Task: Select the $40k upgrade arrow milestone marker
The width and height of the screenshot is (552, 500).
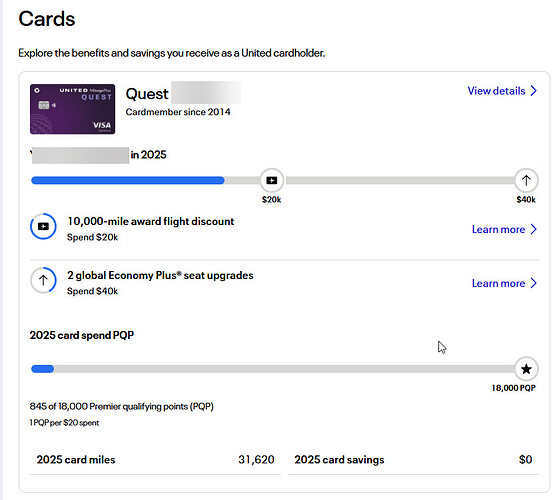Action: tap(526, 181)
